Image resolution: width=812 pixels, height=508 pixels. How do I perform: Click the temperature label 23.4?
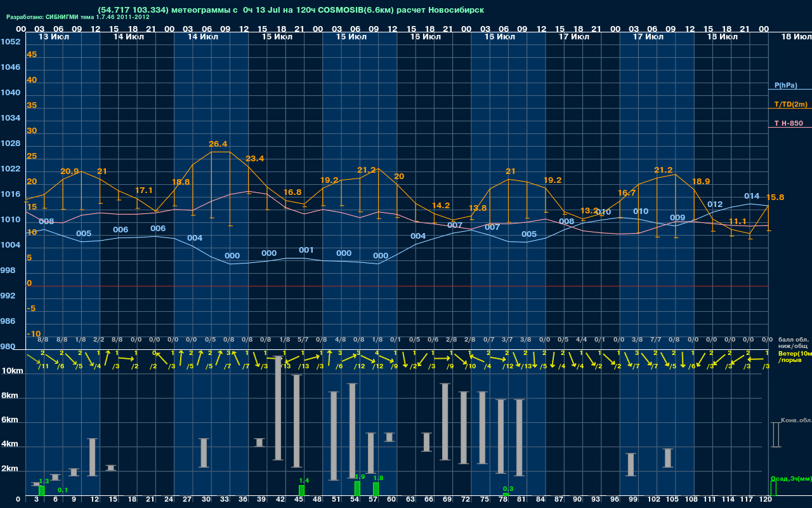pos(255,159)
